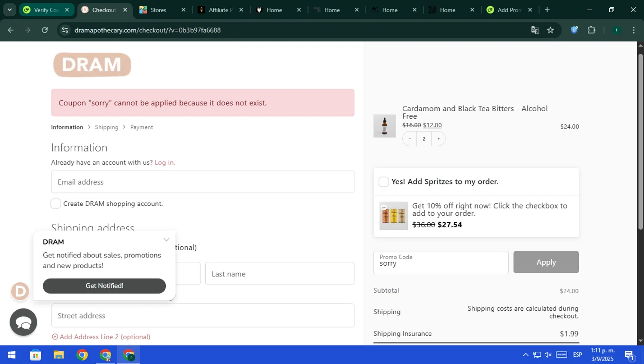Click the network tray icon
Viewport: 644px width, 364px height.
click(537, 355)
